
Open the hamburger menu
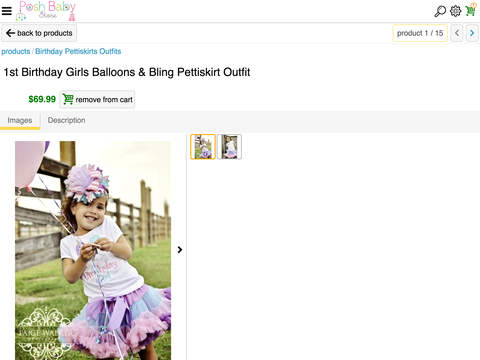(x=7, y=11)
